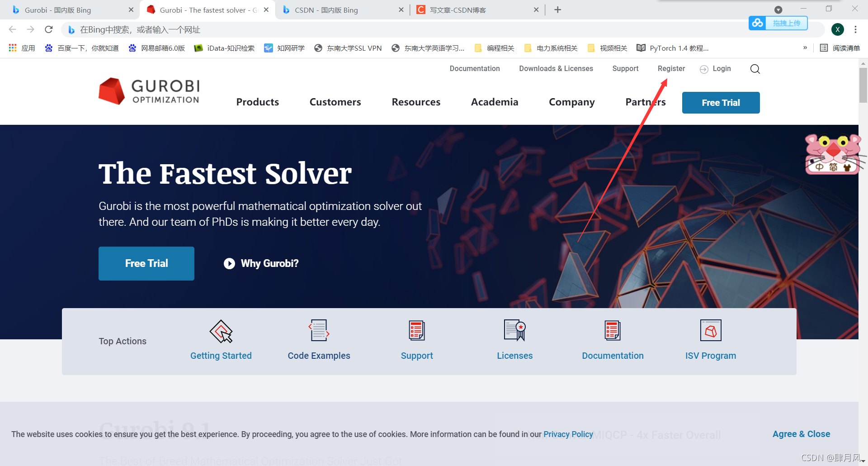Screen dimensions: 868x466
Task: Click the Register link
Action: (671, 68)
